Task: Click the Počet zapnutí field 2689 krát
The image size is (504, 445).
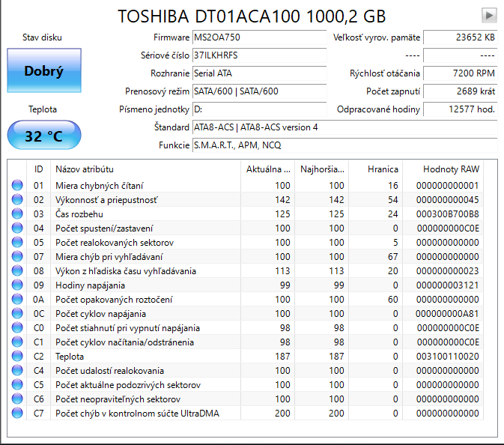Action: pos(461,91)
